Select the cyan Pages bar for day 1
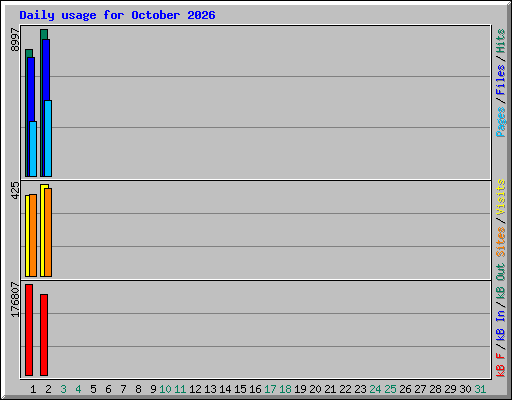Image resolution: width=512 pixels, height=400 pixels. tap(33, 149)
